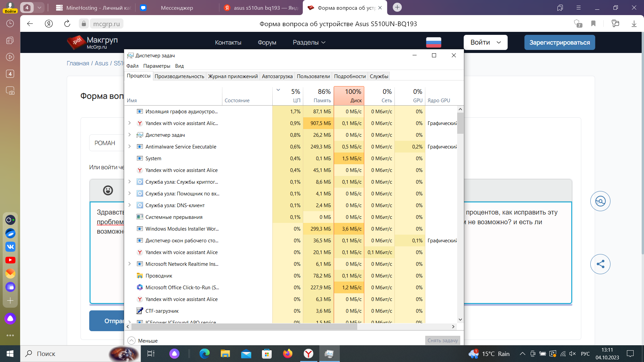Sort by Диск column header

(x=349, y=96)
